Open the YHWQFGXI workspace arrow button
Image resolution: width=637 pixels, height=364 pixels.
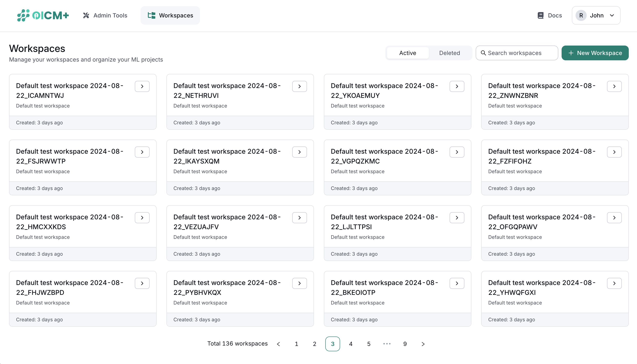[x=614, y=283]
